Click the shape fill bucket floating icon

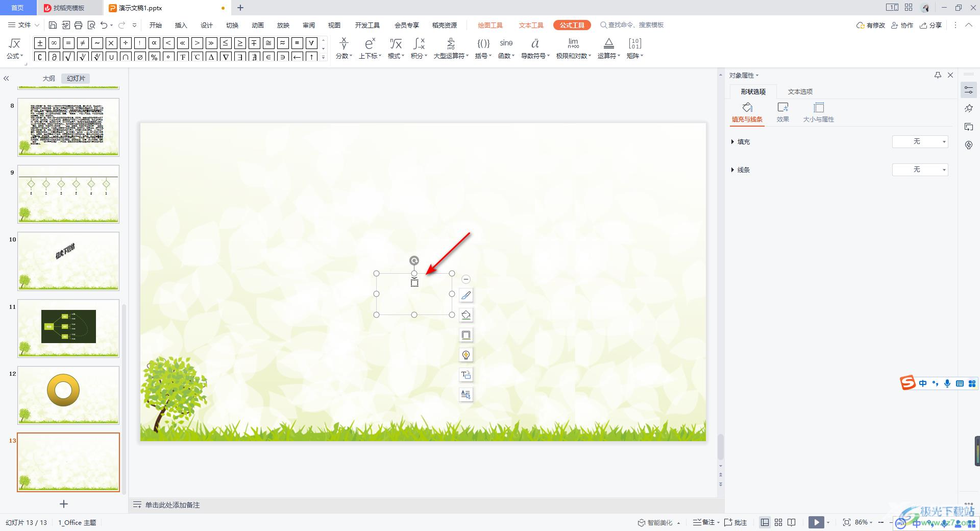coord(466,315)
